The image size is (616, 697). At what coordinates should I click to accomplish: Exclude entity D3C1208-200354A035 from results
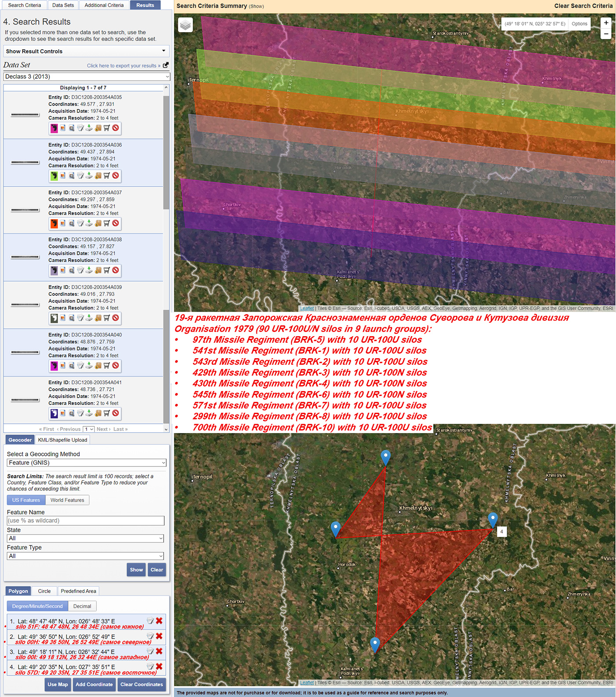[x=116, y=128]
